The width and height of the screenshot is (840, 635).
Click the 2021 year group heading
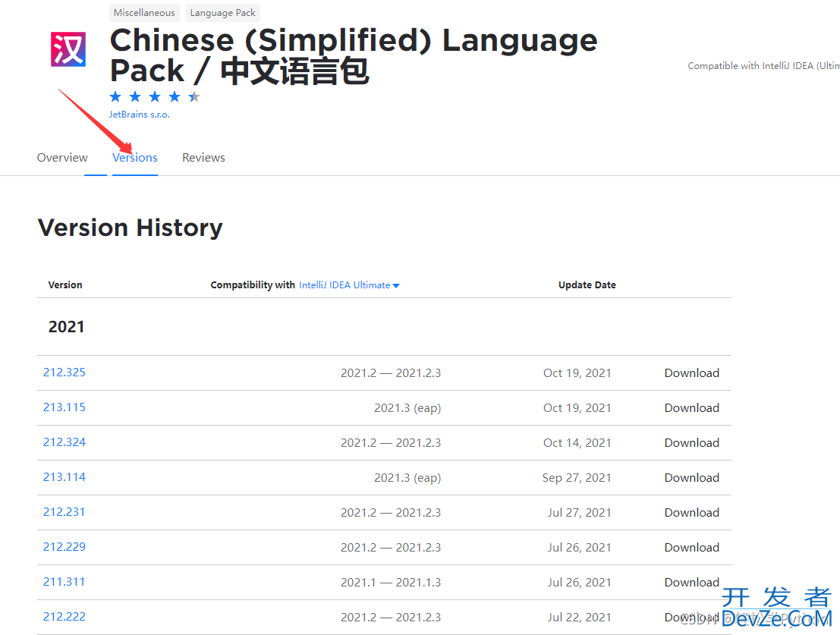67,326
